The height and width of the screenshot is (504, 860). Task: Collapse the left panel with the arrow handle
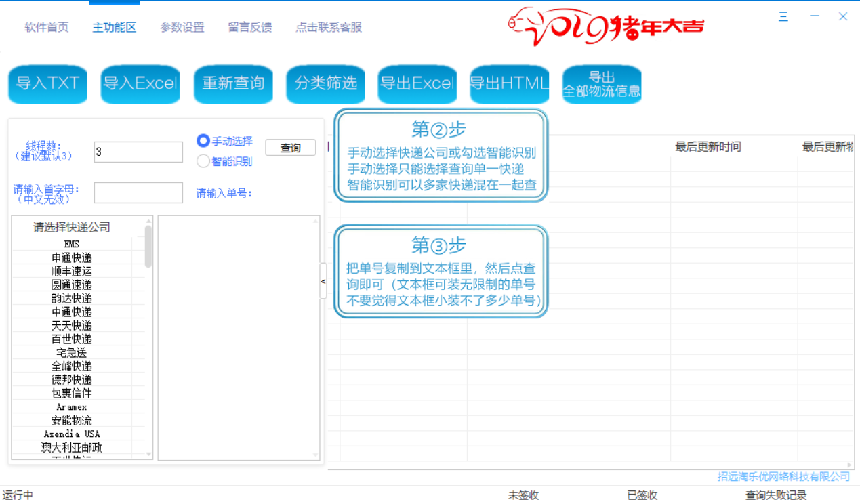(x=323, y=281)
